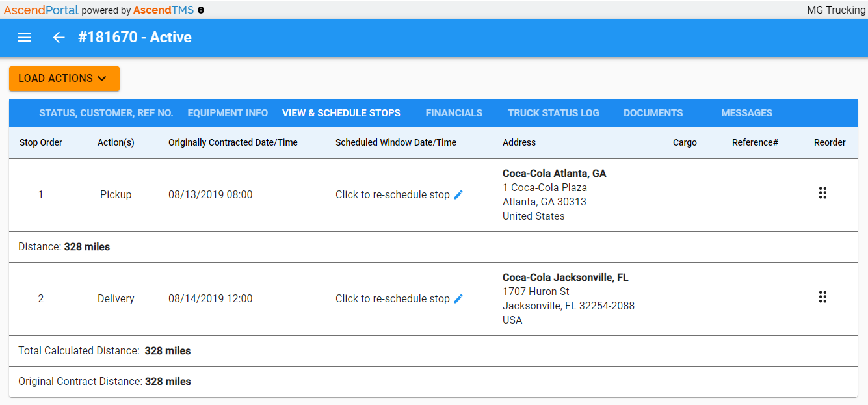The height and width of the screenshot is (405, 868).
Task: Select the Pickup action cell
Action: 116,194
